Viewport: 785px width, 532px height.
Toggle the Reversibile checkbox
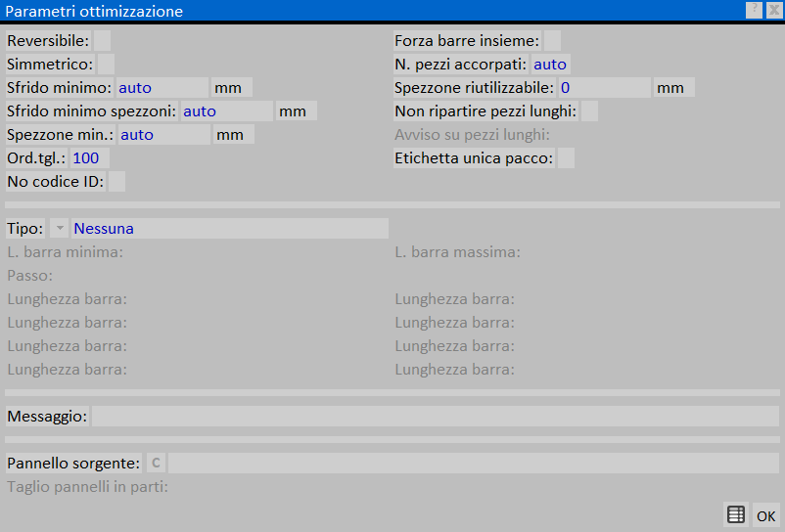click(102, 40)
